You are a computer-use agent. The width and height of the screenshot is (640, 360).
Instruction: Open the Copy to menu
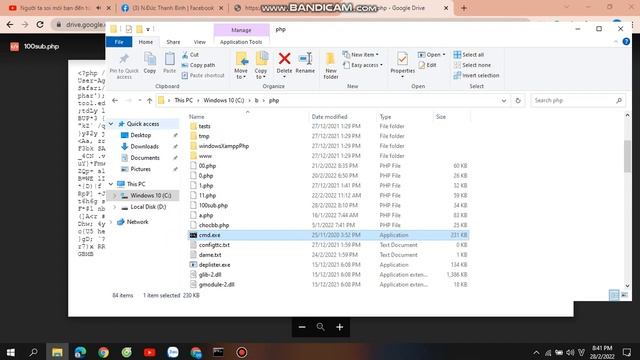click(261, 65)
